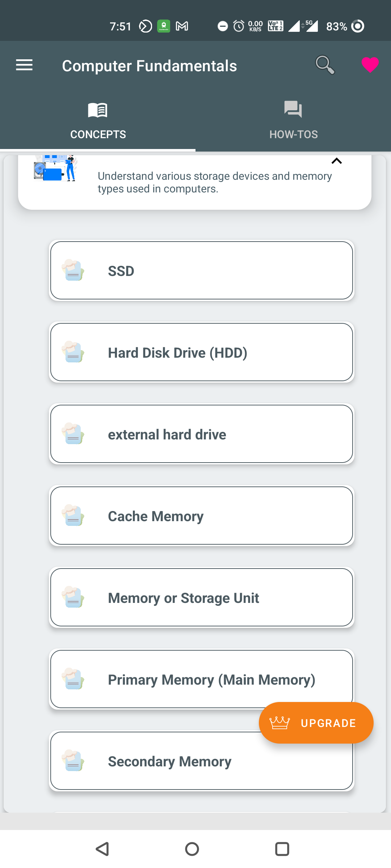This screenshot has height=868, width=391.
Task: Open the Hard Disk Drive (HDD) topic
Action: (201, 352)
